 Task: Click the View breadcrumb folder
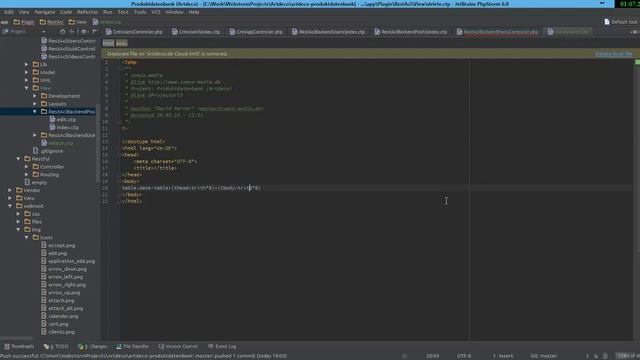point(78,22)
